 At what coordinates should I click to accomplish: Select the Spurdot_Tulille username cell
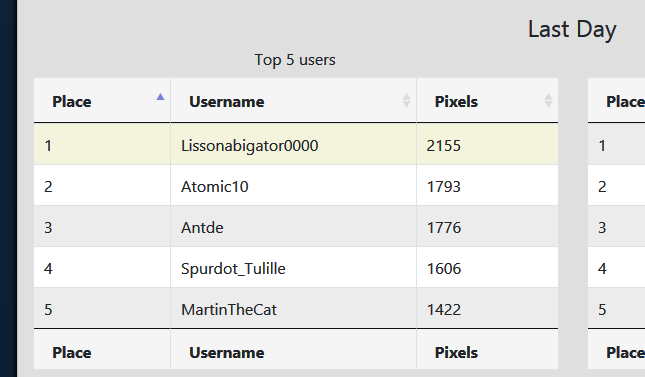click(294, 269)
